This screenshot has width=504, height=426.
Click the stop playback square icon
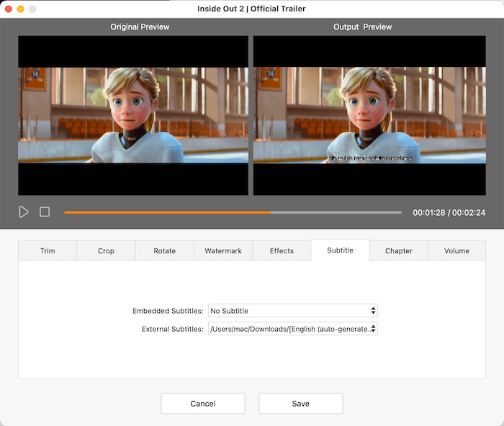tap(45, 212)
